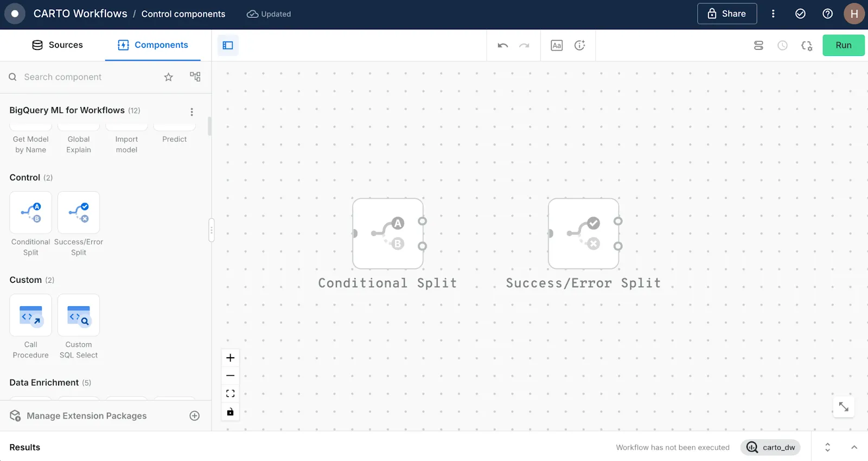Select the Success/Error Split component in sidebar
The image size is (868, 461).
79,212
